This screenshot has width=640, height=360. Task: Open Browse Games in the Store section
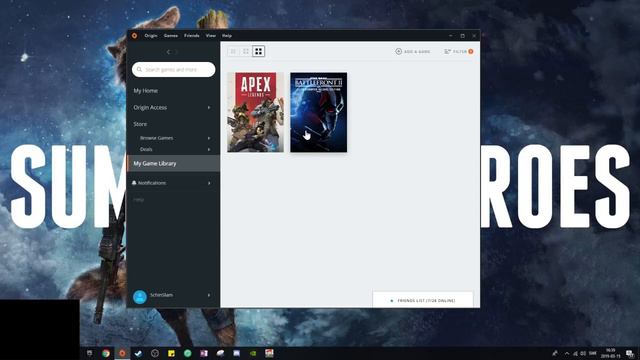156,138
